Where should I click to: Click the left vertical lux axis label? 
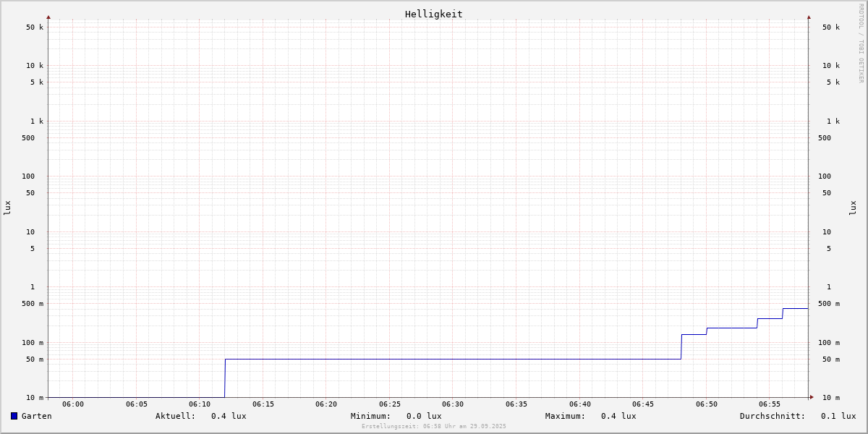(7, 208)
